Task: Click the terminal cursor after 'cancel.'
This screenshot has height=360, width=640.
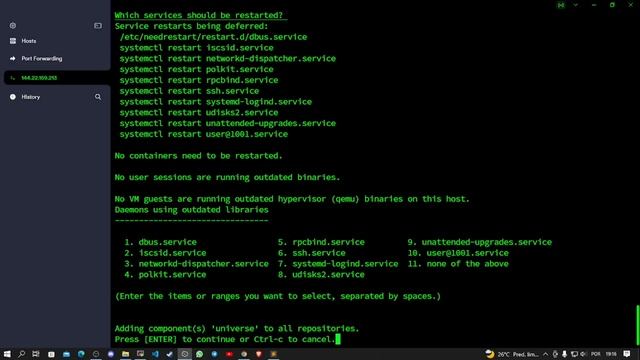Action: (x=338, y=339)
